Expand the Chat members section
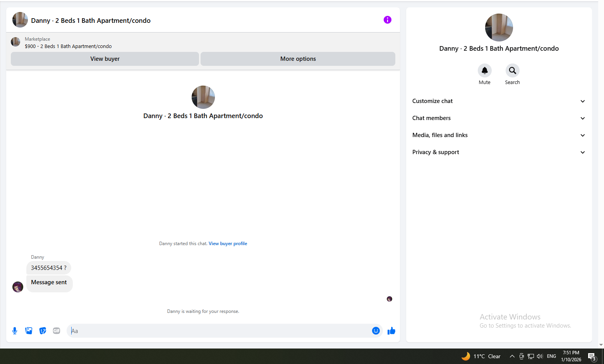Image resolution: width=604 pixels, height=364 pixels. tap(499, 118)
